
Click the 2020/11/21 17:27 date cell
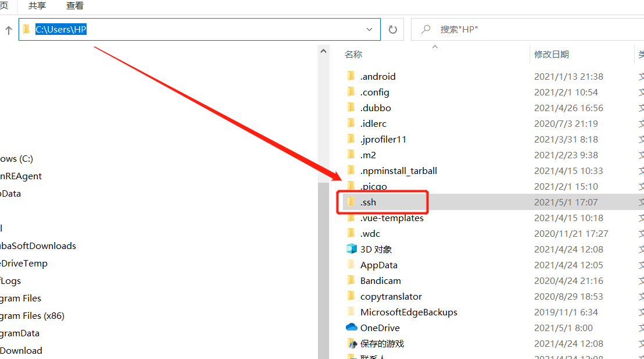tap(571, 233)
